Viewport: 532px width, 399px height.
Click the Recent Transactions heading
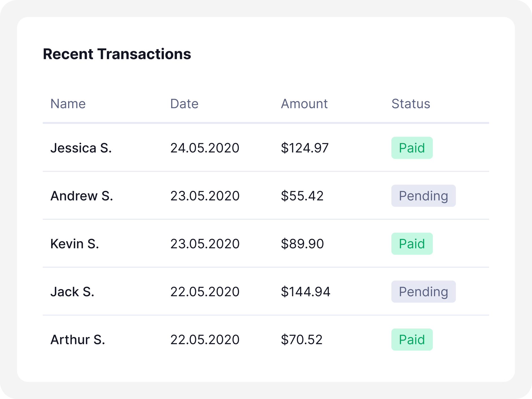coord(117,54)
